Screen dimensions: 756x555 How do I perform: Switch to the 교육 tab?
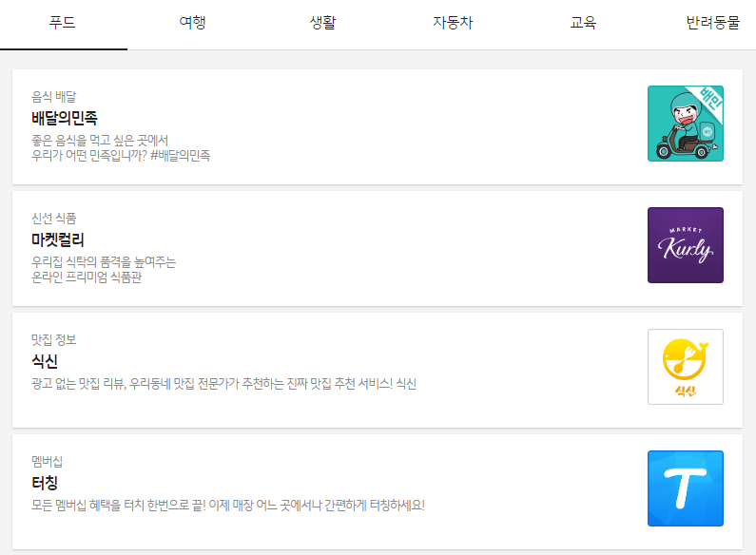coord(583,23)
